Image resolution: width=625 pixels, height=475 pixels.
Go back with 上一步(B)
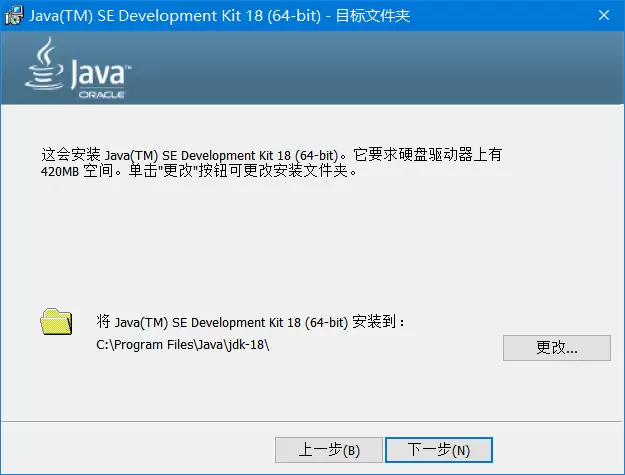(x=329, y=450)
